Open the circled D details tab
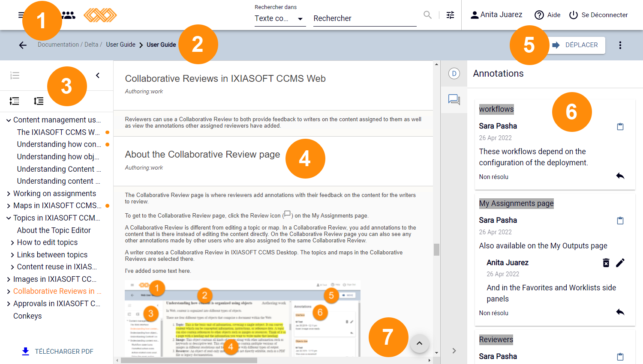 pos(454,74)
